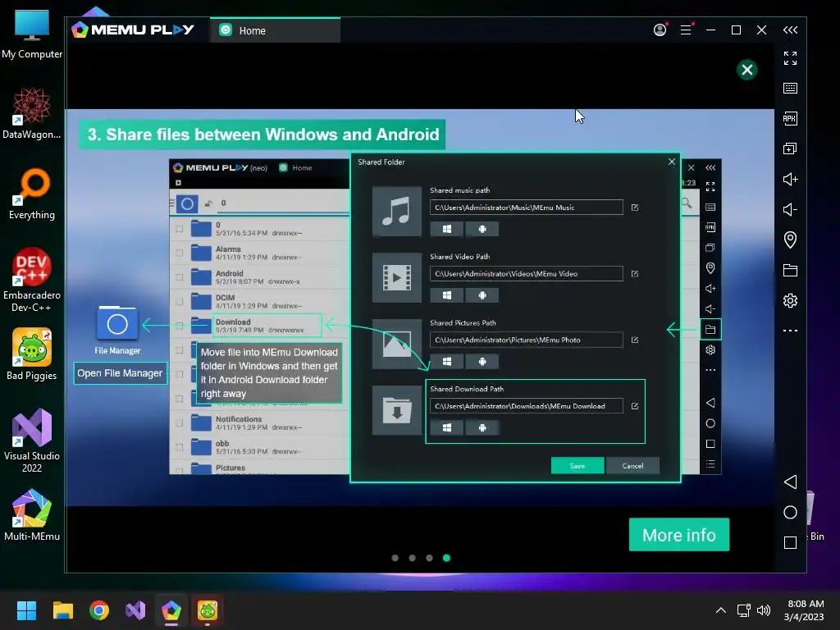Go to the first tutorial slide dot
The image size is (840, 630).
[395, 558]
